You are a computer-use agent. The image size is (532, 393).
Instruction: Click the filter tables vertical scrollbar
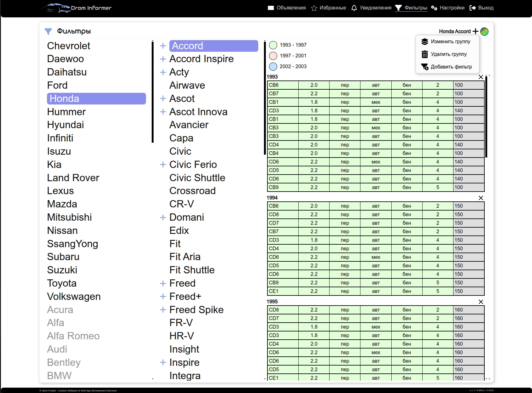click(x=486, y=117)
